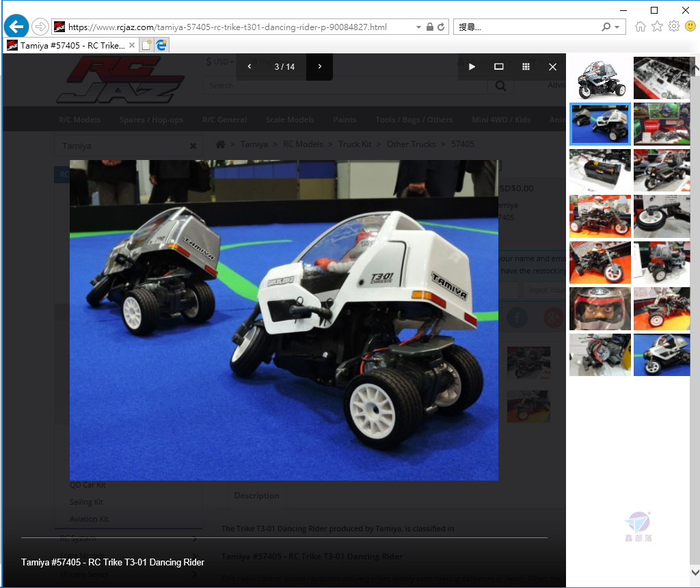This screenshot has height=588, width=700.
Task: Open the R/C General menu
Action: [x=224, y=120]
